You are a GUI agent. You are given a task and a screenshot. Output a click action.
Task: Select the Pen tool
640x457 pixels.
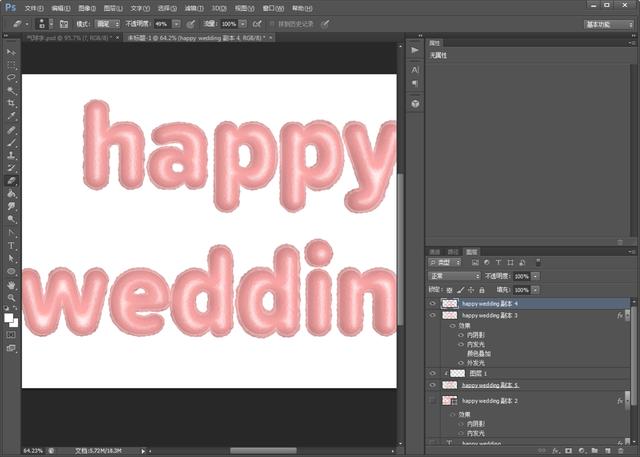(11, 233)
